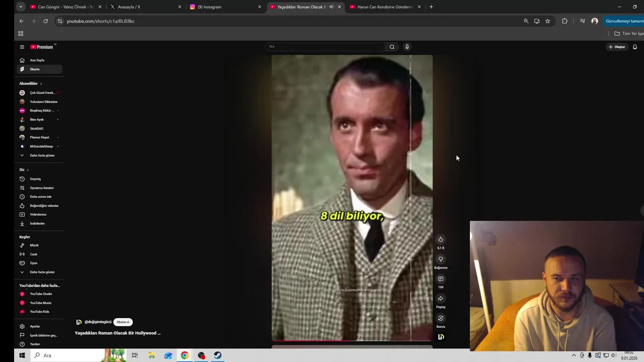Switch to the Anasayfa / X tab
This screenshot has height=362, width=644.
pyautogui.click(x=146, y=7)
